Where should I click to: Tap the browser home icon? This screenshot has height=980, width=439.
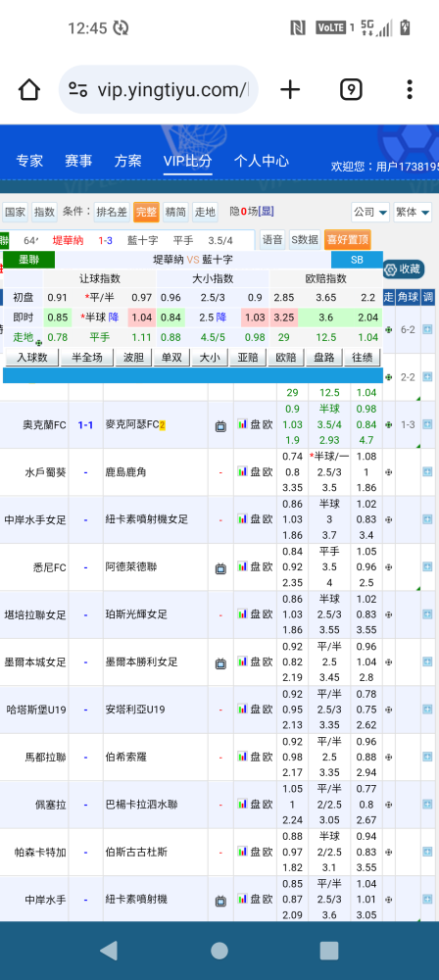pyautogui.click(x=28, y=90)
